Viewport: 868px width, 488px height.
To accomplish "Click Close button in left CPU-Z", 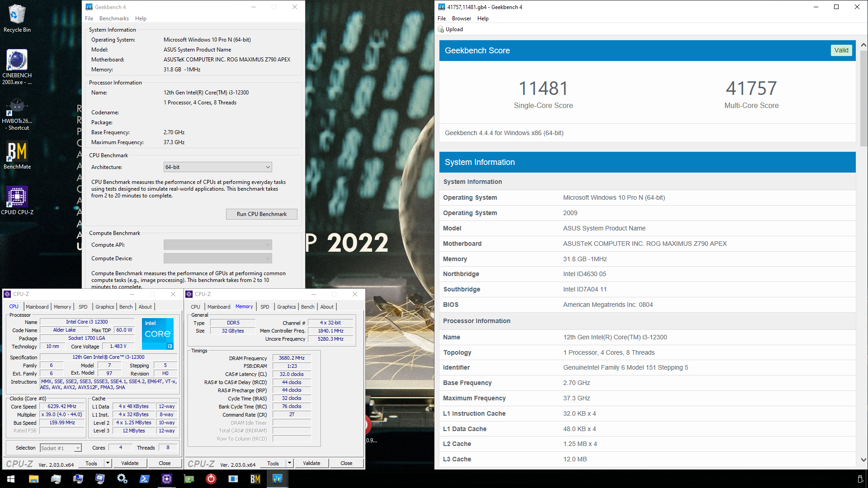I will pos(165,463).
